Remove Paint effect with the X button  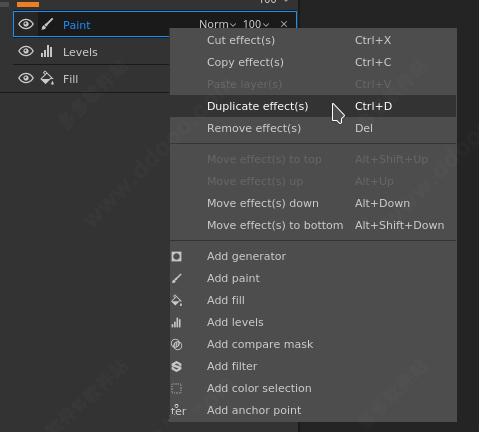(284, 24)
